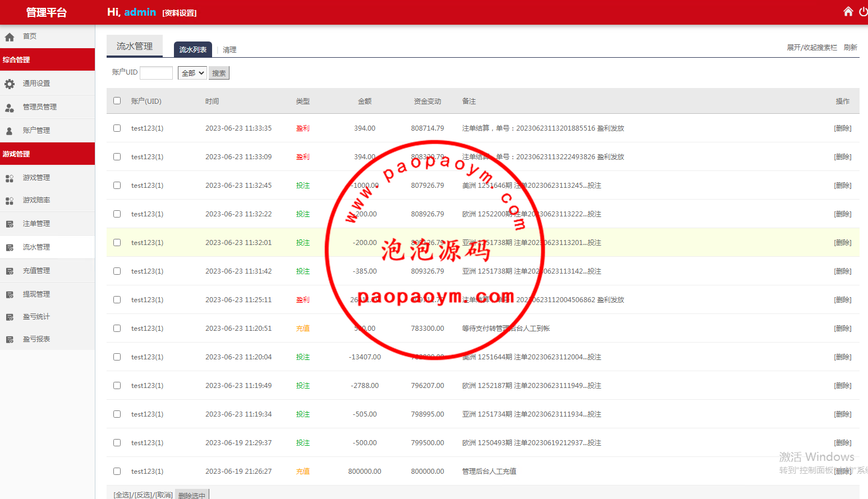Switch to the 清理 tab
The width and height of the screenshot is (868, 499).
click(x=229, y=50)
